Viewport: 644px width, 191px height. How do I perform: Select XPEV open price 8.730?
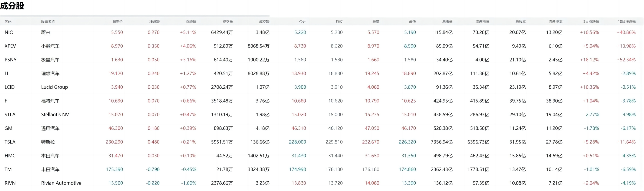[x=300, y=46]
